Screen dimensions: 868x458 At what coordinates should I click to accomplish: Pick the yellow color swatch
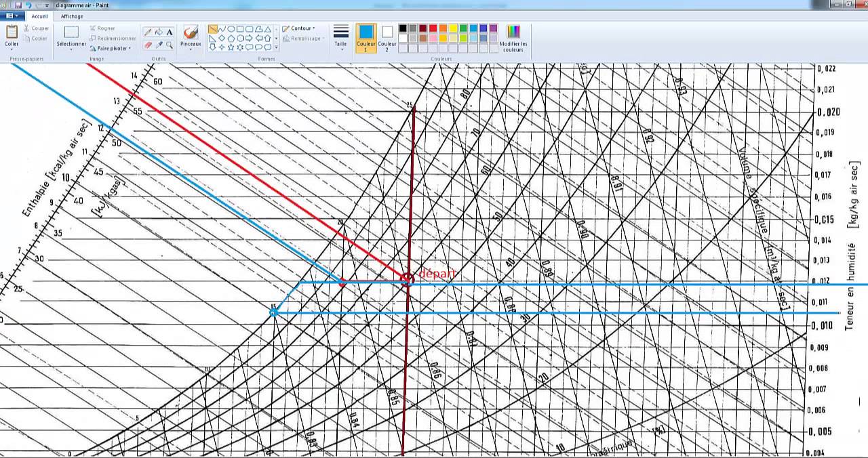453,28
